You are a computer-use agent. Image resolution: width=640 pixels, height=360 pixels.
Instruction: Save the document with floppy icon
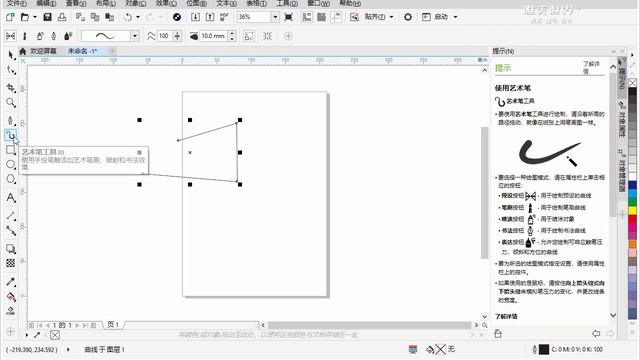coord(47,17)
